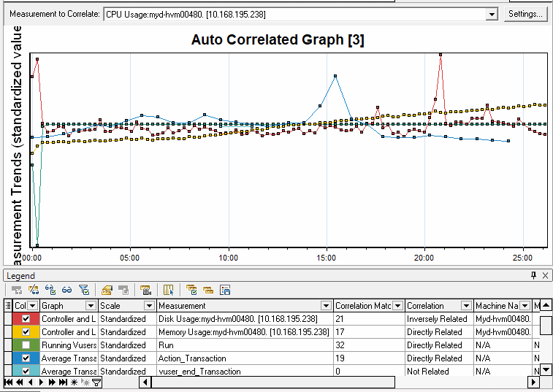Click the configure columns icon
553x392 pixels.
pyautogui.click(x=169, y=290)
